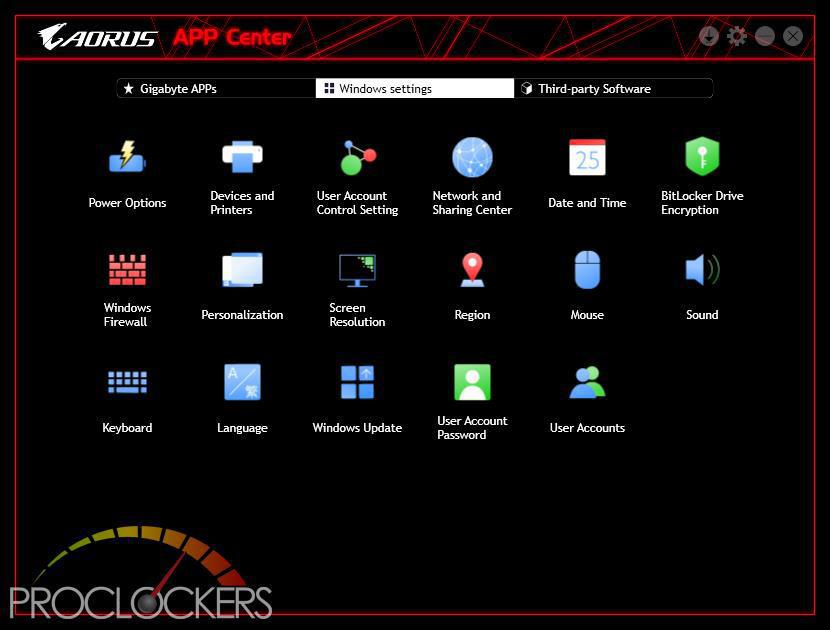Click the "Windows Firewall" label
The width and height of the screenshot is (830, 630).
point(127,314)
